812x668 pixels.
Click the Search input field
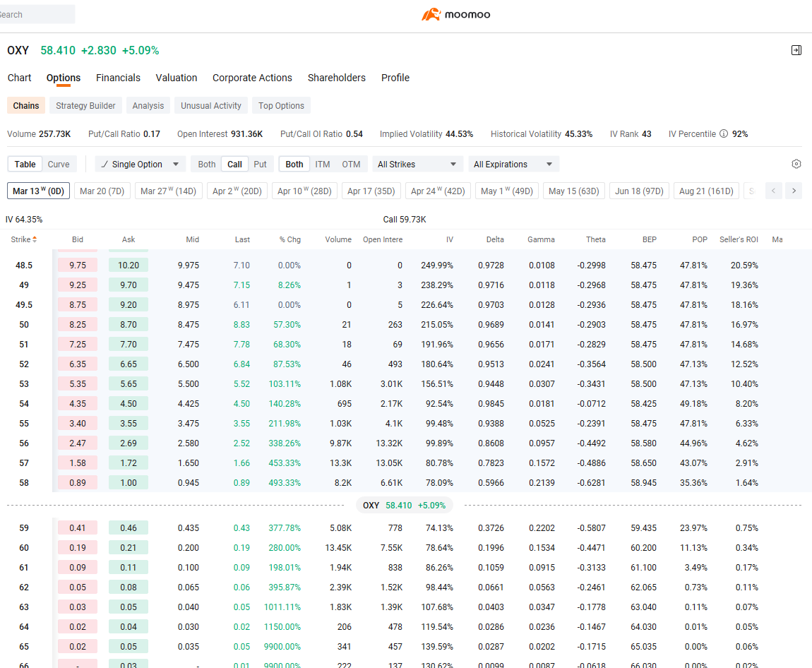point(36,15)
